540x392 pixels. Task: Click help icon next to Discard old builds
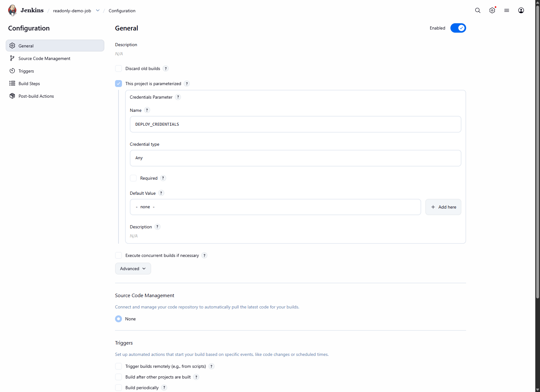coord(166,68)
